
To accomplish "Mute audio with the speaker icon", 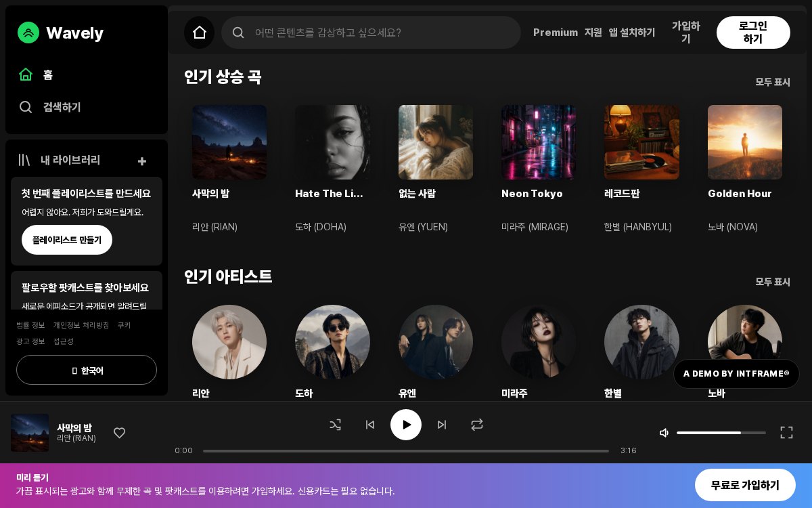I will pos(664,433).
